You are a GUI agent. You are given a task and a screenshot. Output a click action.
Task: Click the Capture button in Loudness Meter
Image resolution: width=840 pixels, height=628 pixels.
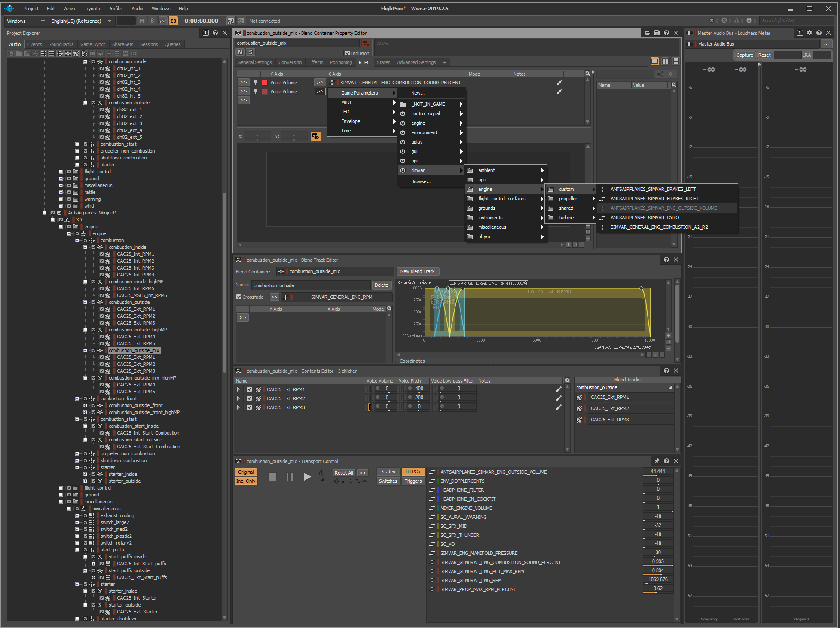pos(745,55)
